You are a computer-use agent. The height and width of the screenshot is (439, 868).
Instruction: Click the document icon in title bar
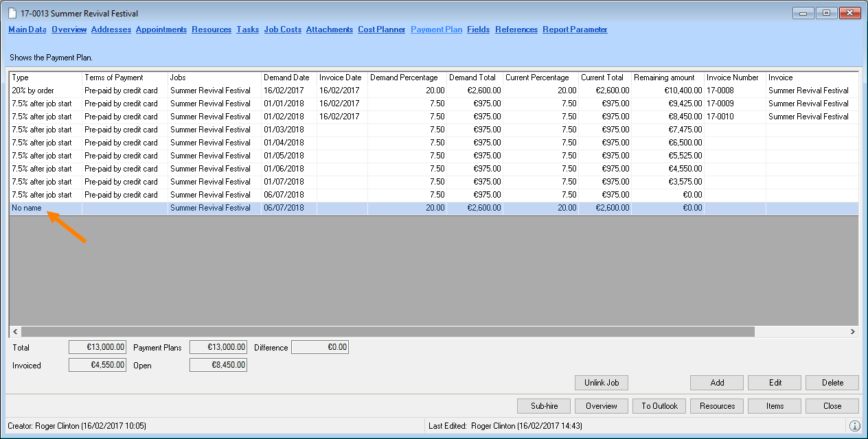pyautogui.click(x=13, y=14)
